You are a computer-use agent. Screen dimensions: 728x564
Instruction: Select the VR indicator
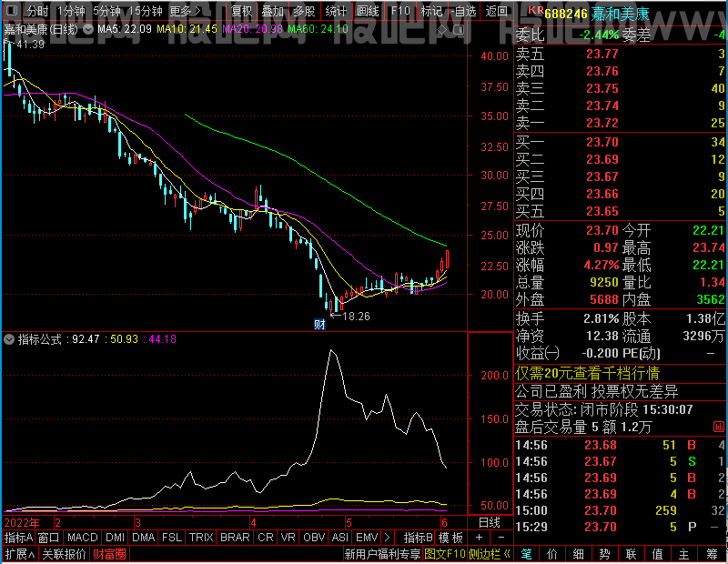click(288, 538)
